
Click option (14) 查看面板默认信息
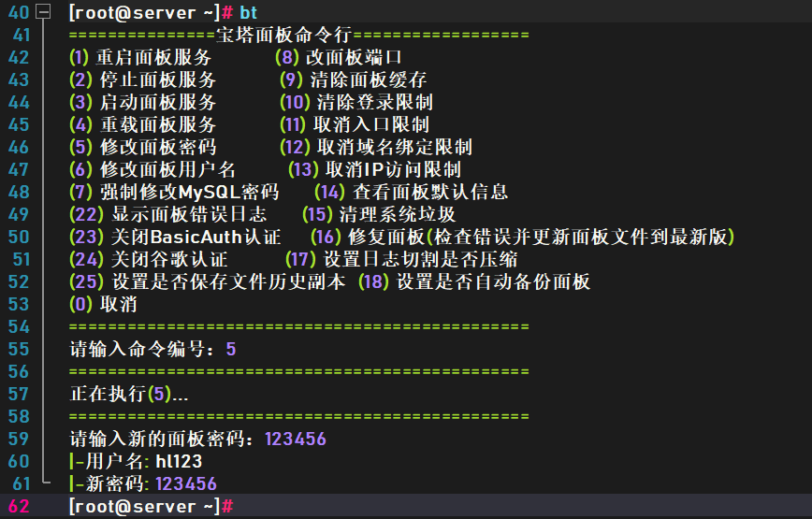point(412,192)
